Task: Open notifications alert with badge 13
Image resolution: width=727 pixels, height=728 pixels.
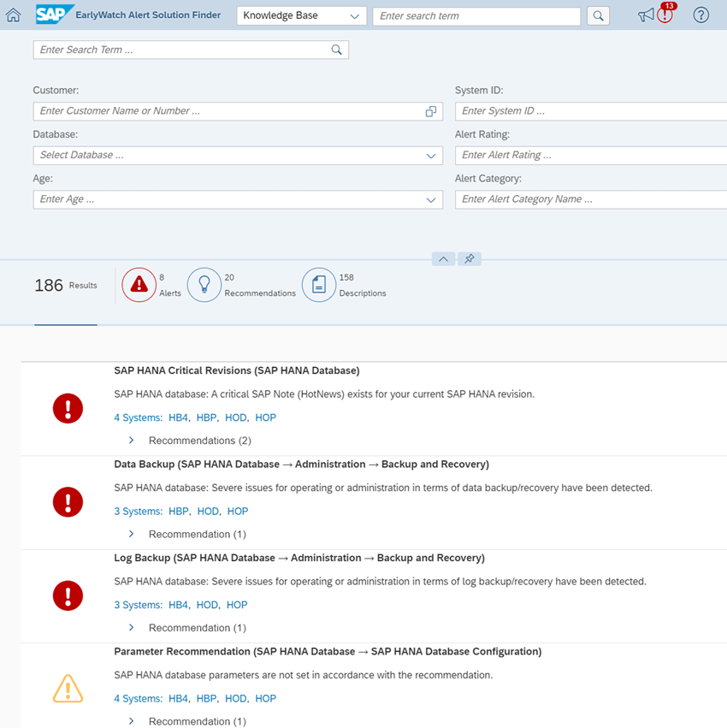Action: [x=665, y=15]
